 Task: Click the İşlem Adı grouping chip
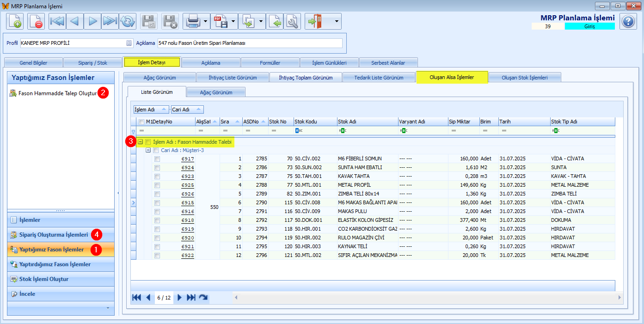(x=151, y=110)
